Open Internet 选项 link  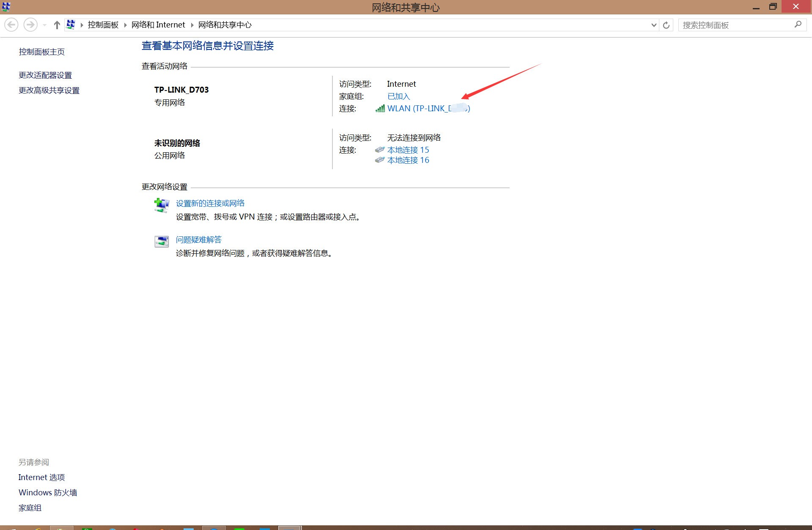(x=41, y=478)
